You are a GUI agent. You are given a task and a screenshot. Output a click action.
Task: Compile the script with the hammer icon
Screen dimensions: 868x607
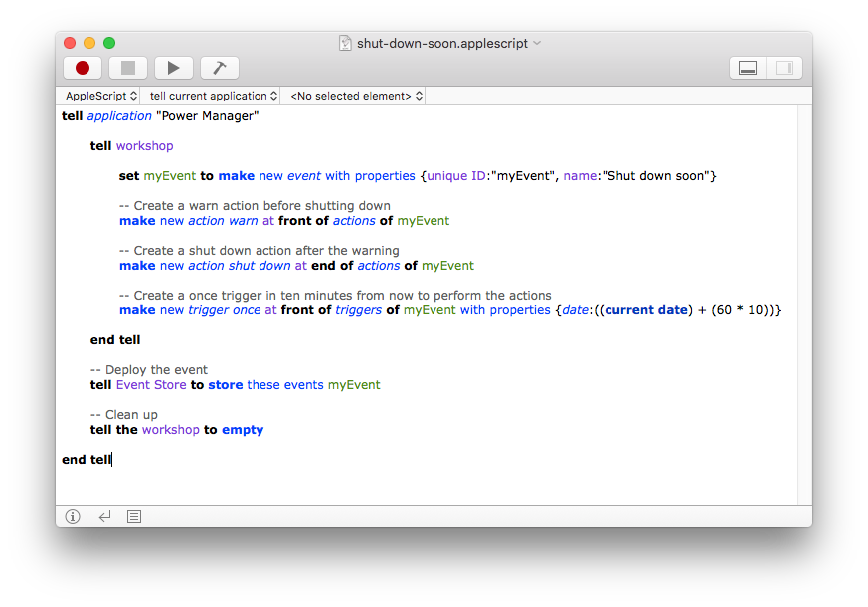coord(220,68)
